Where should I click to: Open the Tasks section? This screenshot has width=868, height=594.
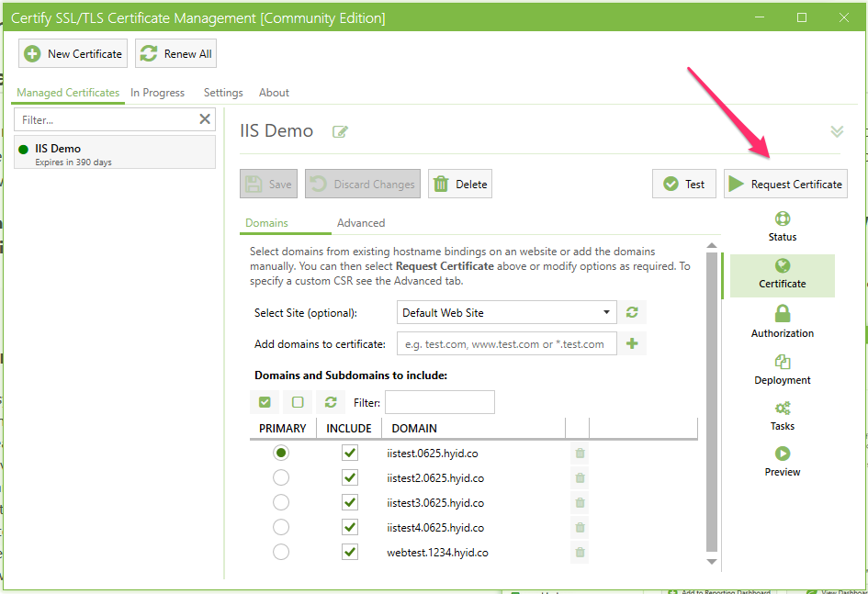tap(783, 416)
